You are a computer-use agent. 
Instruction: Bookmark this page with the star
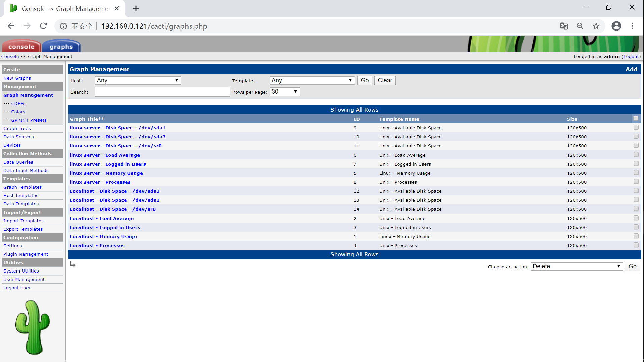click(596, 26)
